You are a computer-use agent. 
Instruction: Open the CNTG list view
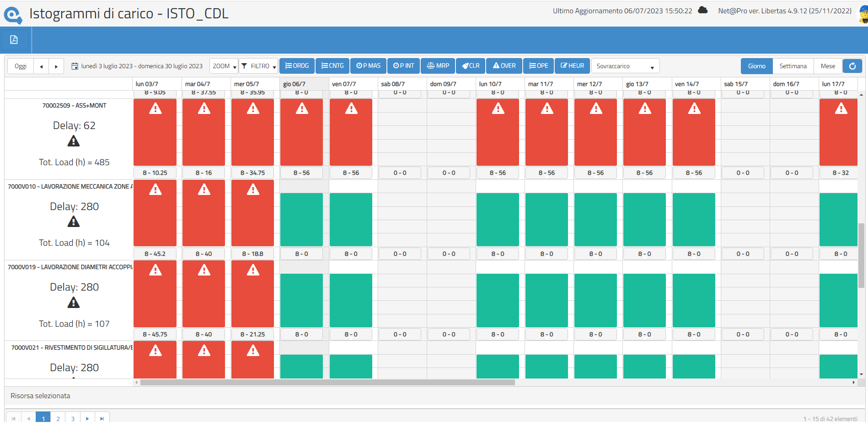coord(332,66)
